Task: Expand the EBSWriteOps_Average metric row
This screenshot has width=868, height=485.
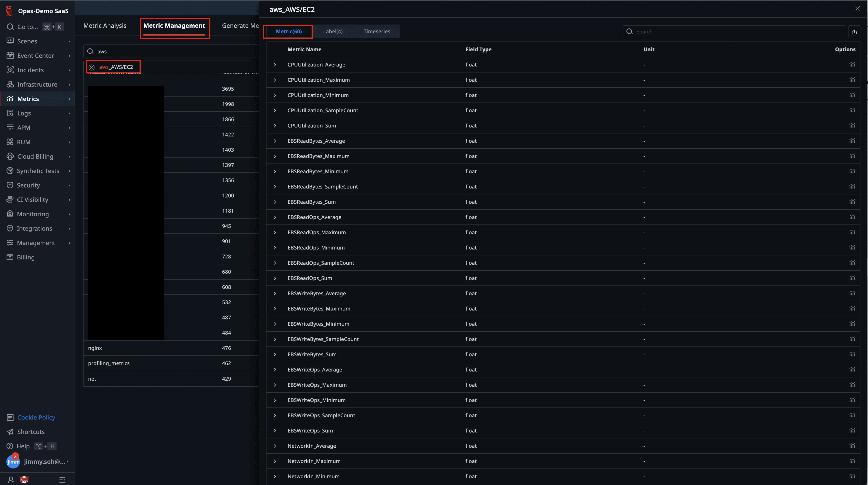Action: (275, 370)
